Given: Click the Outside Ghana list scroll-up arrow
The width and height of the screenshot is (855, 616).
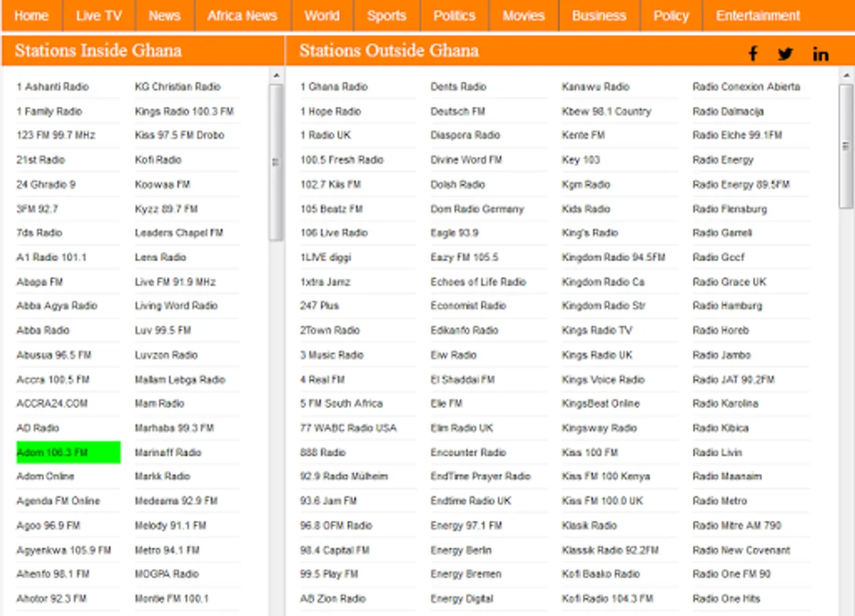Looking at the screenshot, I should tap(847, 75).
